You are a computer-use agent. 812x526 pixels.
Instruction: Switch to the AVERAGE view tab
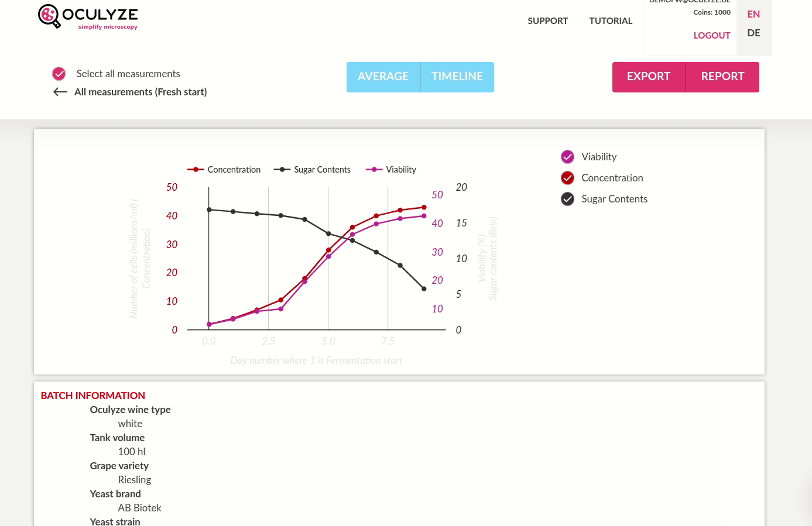[383, 77]
